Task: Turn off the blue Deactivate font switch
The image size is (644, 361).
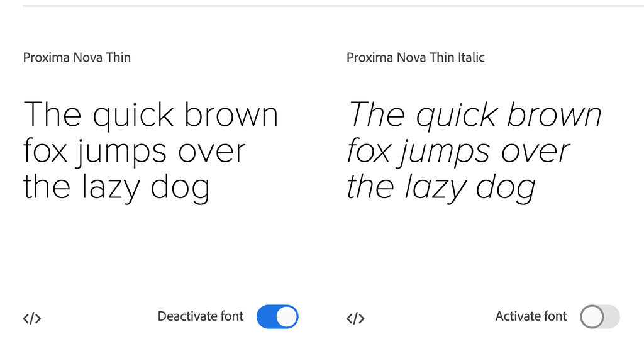Action: click(277, 317)
